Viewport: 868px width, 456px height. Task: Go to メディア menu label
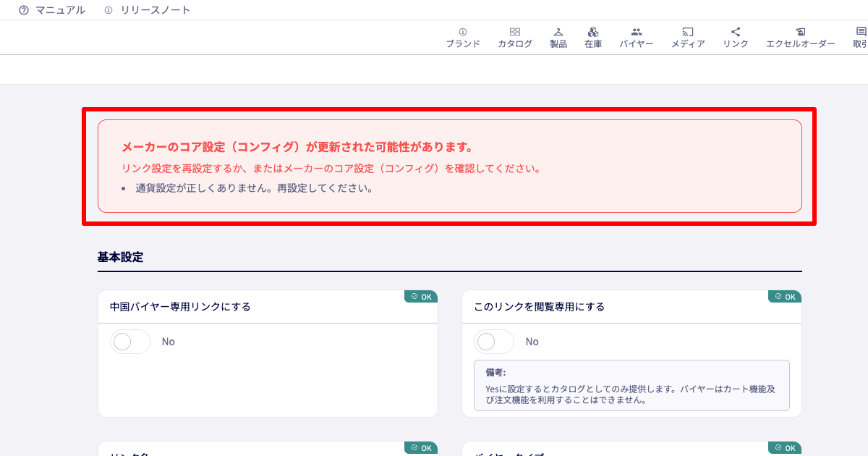(688, 44)
